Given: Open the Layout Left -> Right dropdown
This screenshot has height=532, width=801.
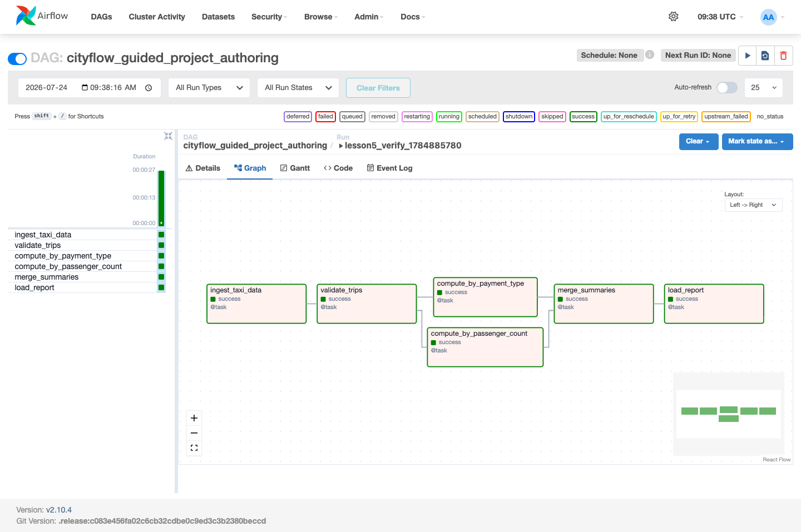Looking at the screenshot, I should click(x=753, y=205).
